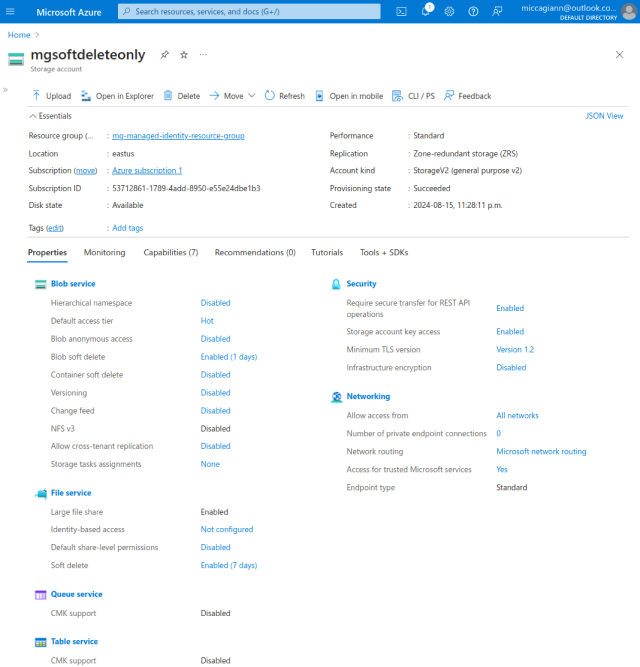Switch to the Monitoring tab
This screenshot has width=640, height=667.
pos(105,253)
